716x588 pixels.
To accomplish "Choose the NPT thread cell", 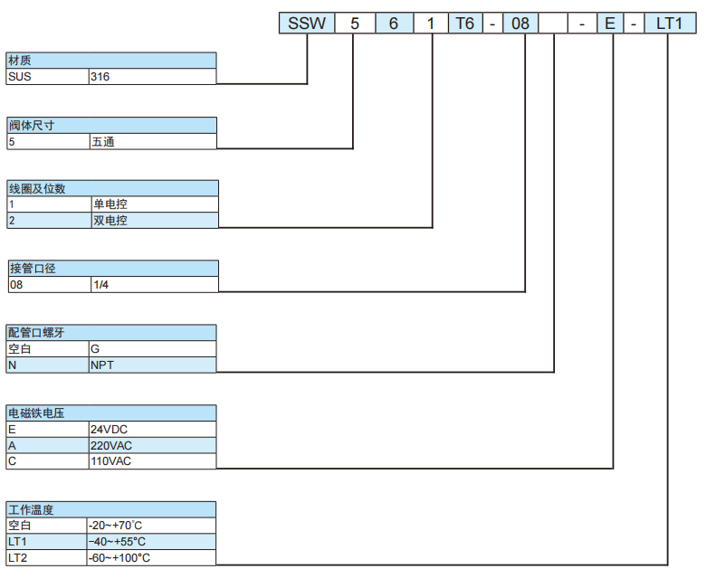I will (x=152, y=365).
